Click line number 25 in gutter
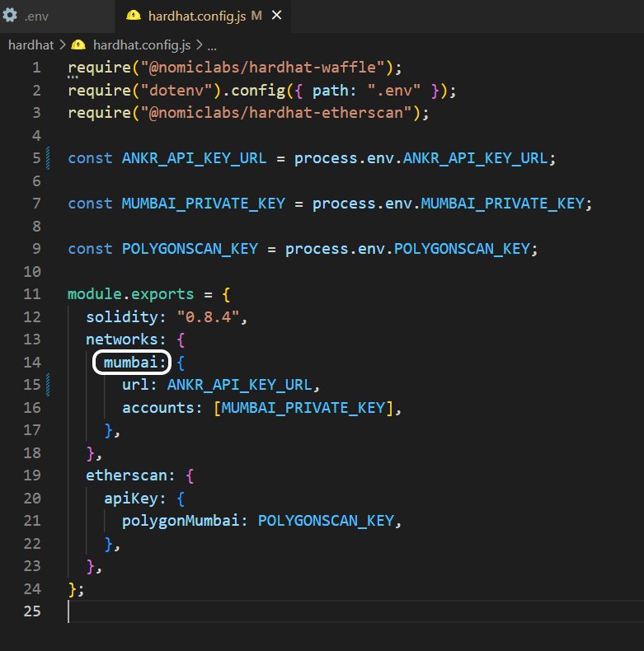The image size is (644, 651). click(x=32, y=611)
